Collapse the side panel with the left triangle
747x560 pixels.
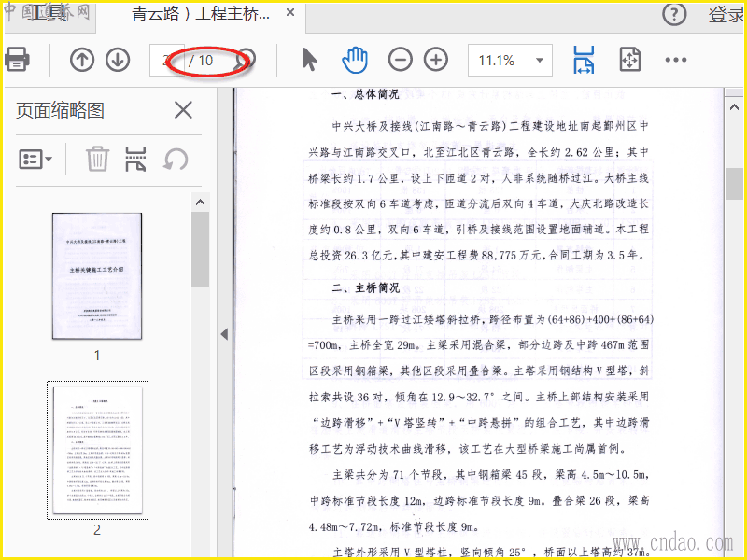(225, 334)
